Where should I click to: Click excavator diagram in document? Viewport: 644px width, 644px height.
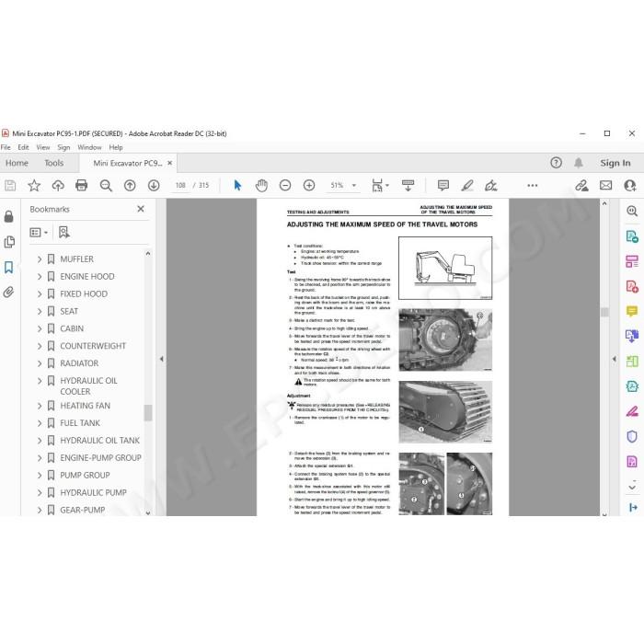pos(445,269)
